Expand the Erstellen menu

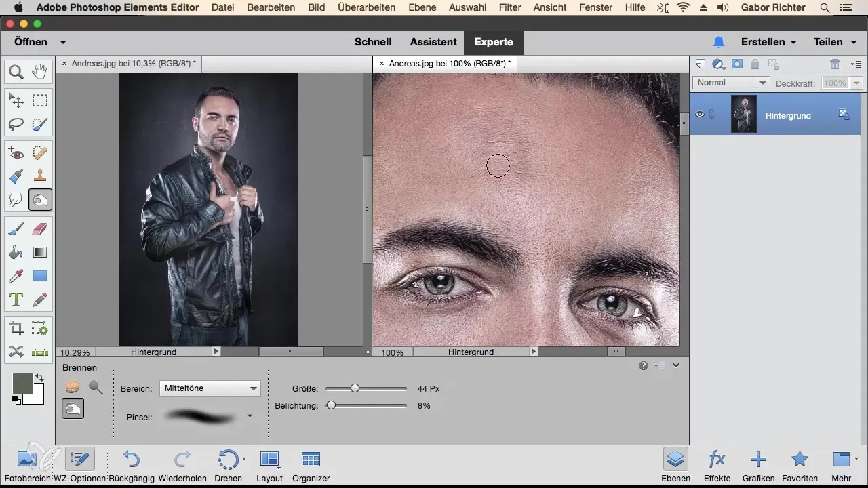pos(768,42)
